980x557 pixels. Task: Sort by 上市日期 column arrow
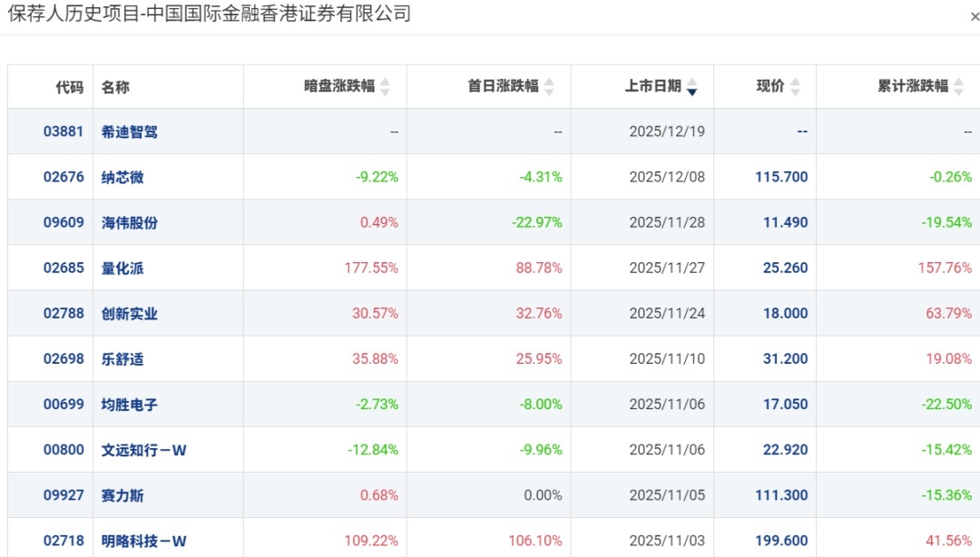(x=691, y=87)
